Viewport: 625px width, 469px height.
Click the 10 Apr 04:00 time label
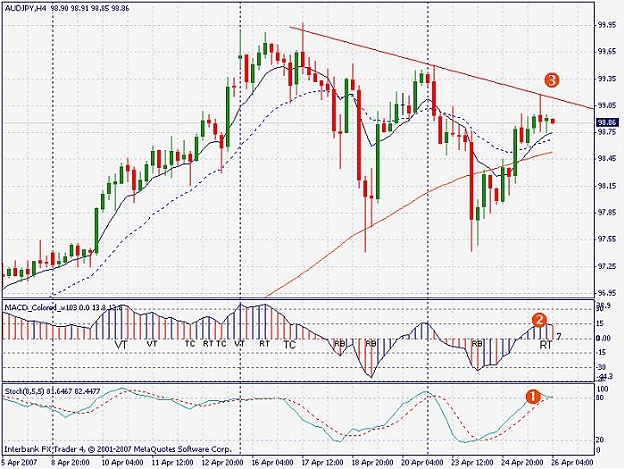[x=123, y=463]
